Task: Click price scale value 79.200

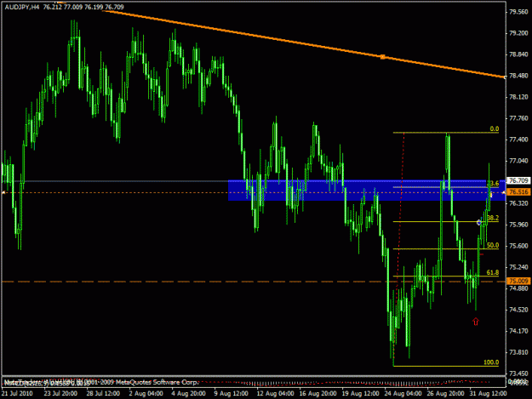Action: pos(518,33)
